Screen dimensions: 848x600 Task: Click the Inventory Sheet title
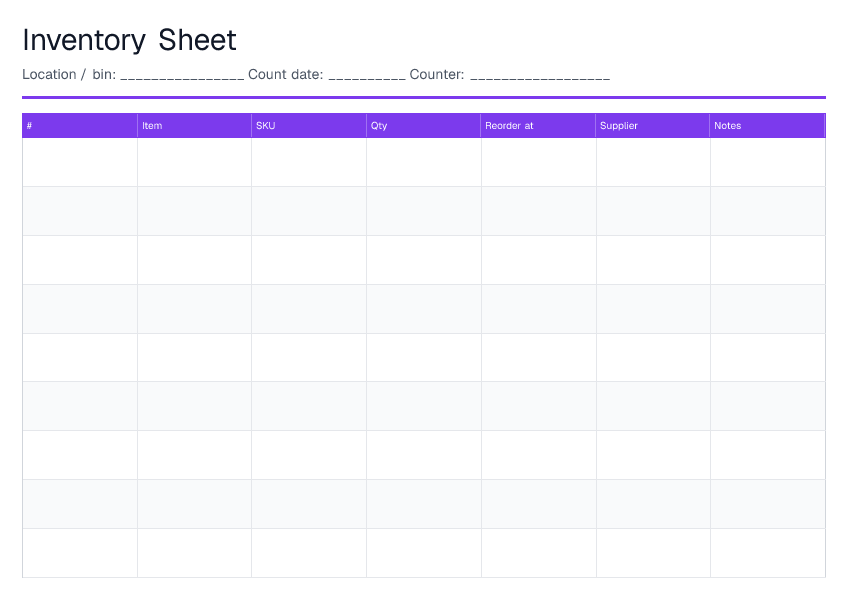pyautogui.click(x=129, y=40)
